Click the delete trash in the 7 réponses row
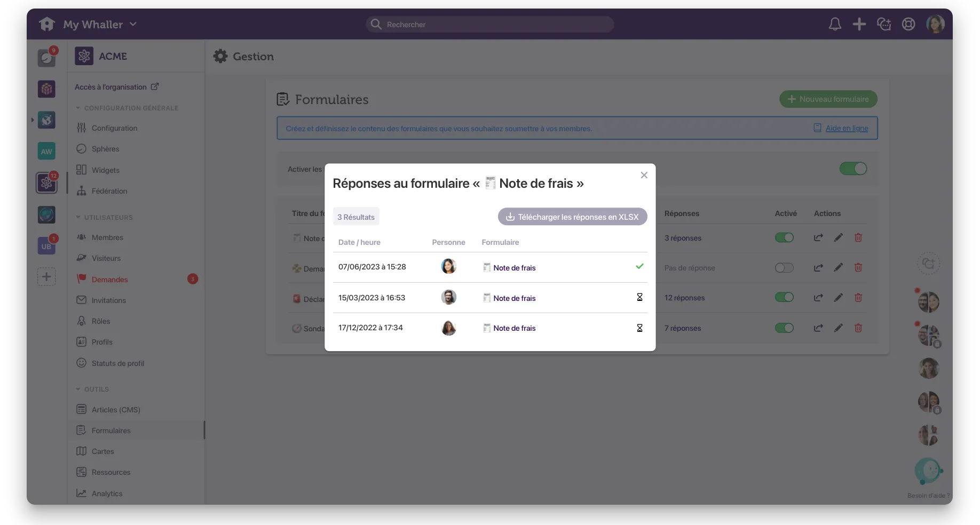Screen dimensions: 980x525 click(858, 328)
